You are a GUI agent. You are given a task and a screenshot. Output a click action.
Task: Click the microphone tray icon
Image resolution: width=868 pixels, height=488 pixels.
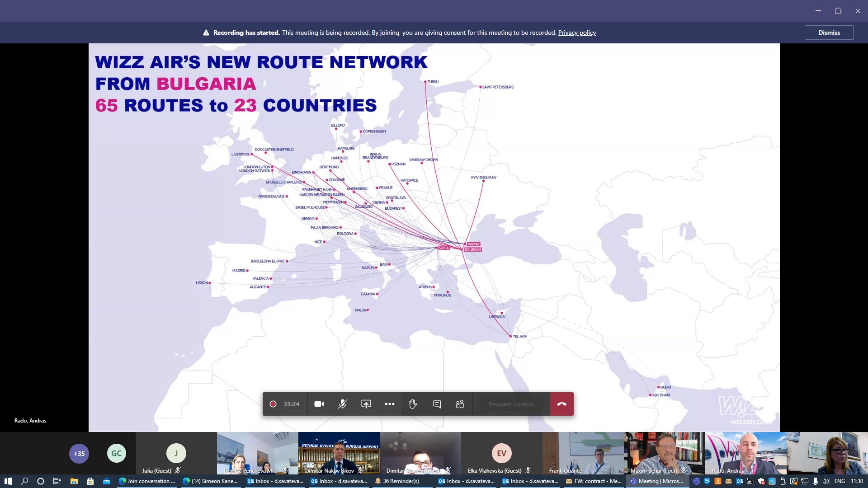(815, 481)
